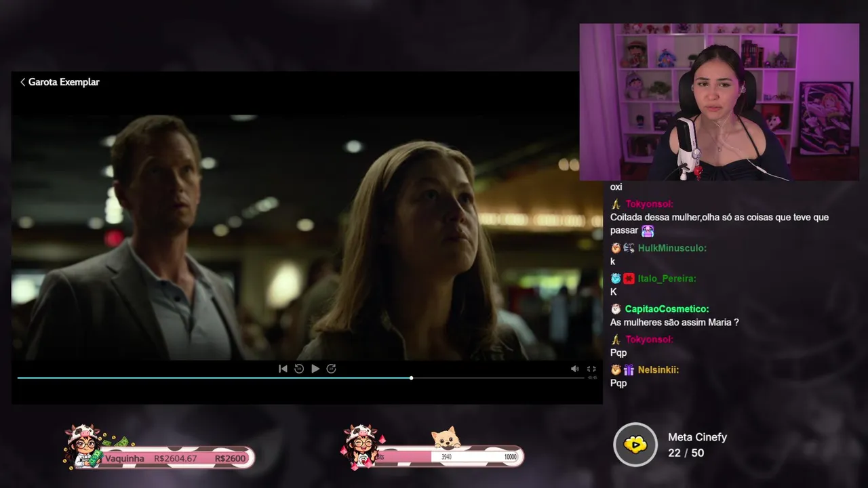This screenshot has height=488, width=868.
Task: Click the 'As mulheres são assim Maria ?' message
Action: point(674,323)
